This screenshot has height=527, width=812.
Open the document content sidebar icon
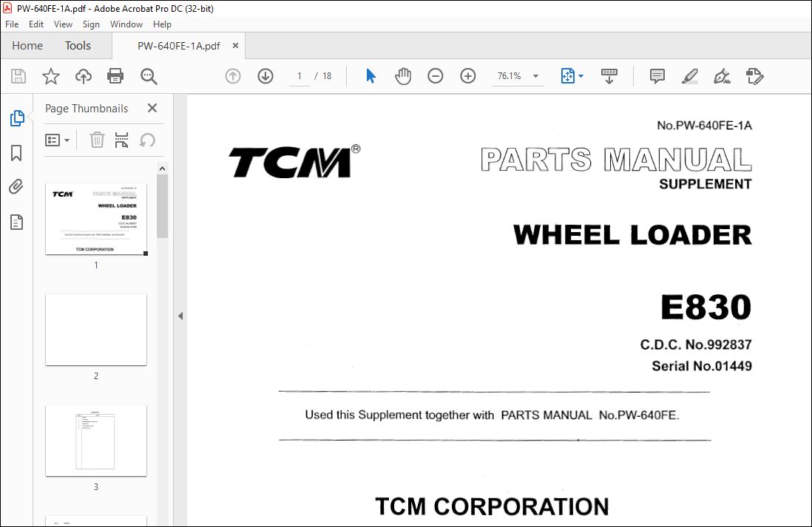[16, 222]
